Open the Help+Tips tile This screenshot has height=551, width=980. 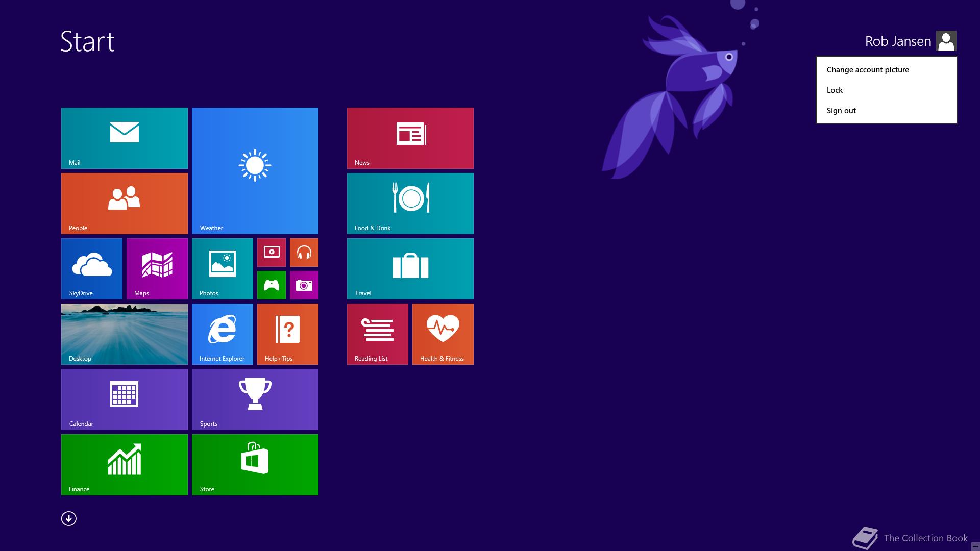287,334
